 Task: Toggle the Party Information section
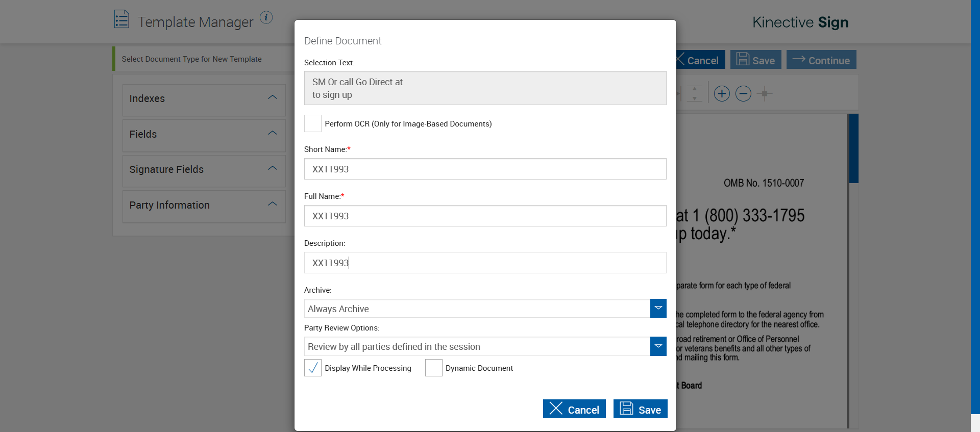(x=273, y=204)
